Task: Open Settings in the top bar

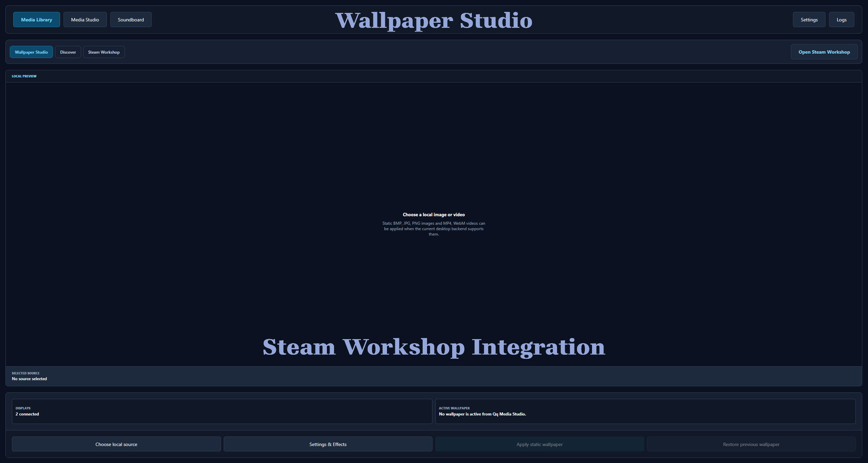Action: tap(809, 20)
